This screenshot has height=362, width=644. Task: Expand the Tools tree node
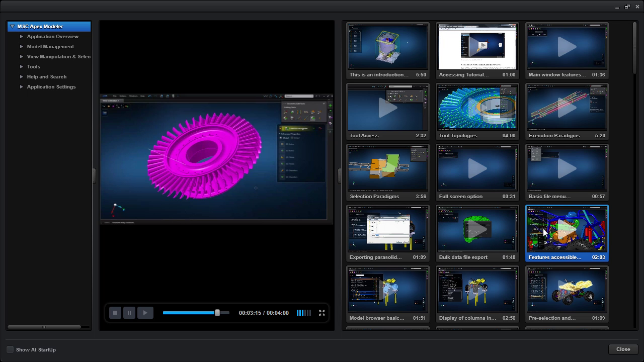pyautogui.click(x=22, y=67)
